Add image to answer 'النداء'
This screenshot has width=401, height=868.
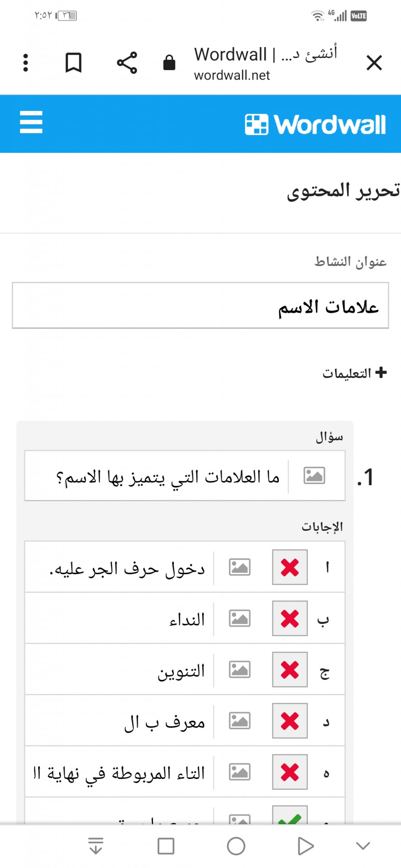(x=239, y=618)
